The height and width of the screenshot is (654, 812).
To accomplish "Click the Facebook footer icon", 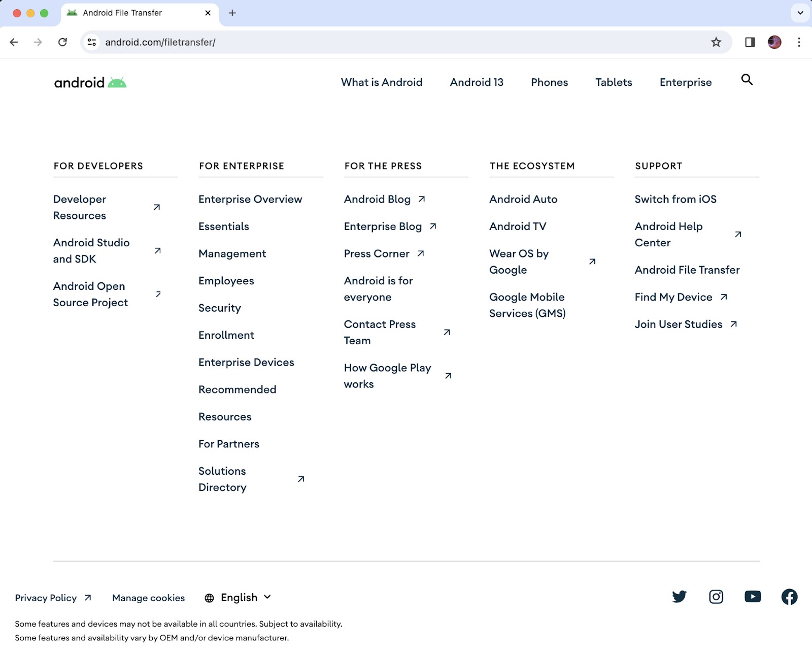I will pyautogui.click(x=789, y=597).
